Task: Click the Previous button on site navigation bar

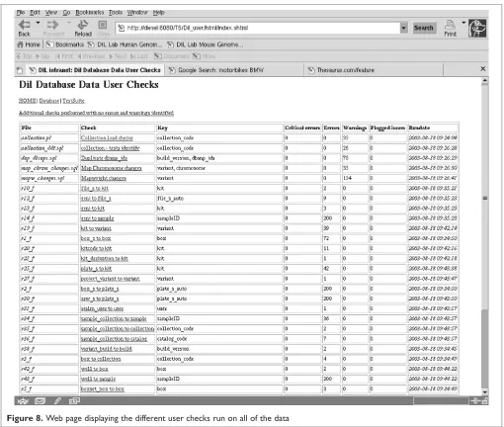Action: point(91,56)
